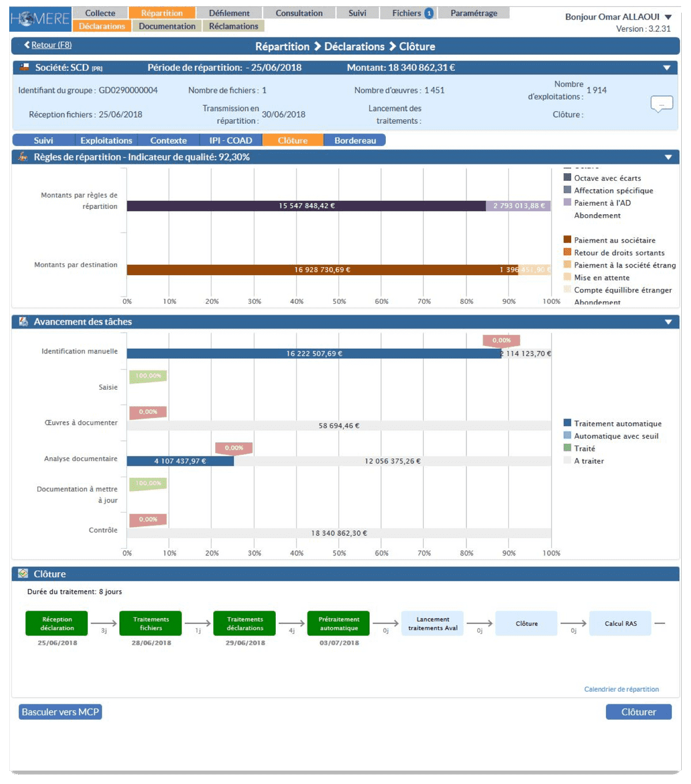Viewport: 691px width, 784px height.
Task: Click the Règles de répartition header icon
Action: (23, 157)
